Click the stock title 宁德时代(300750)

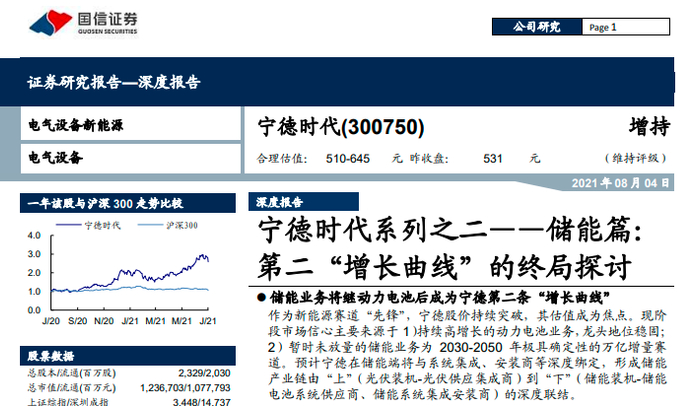pos(341,127)
